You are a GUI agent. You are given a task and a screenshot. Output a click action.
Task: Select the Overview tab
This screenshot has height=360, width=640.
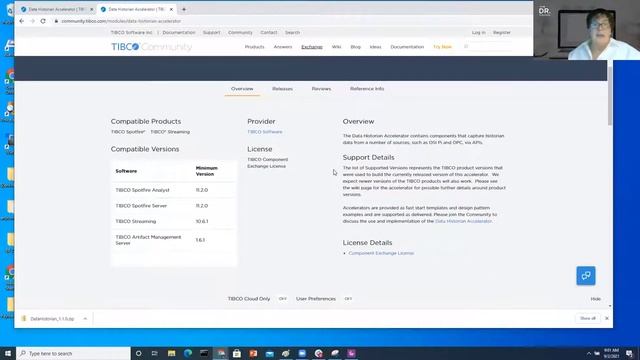[x=242, y=89]
